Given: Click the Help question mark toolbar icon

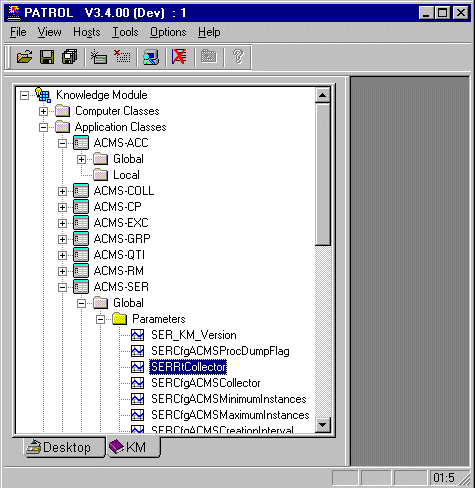Looking at the screenshot, I should [238, 57].
